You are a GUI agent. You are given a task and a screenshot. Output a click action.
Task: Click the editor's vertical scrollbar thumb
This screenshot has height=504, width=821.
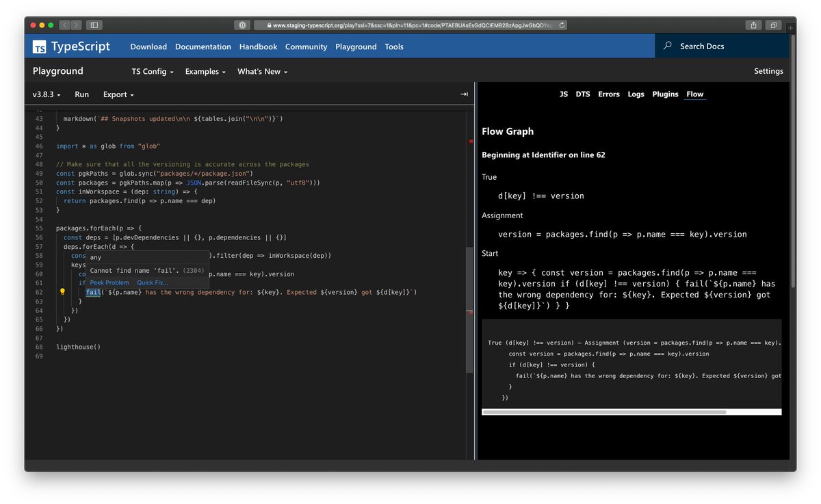point(469,310)
